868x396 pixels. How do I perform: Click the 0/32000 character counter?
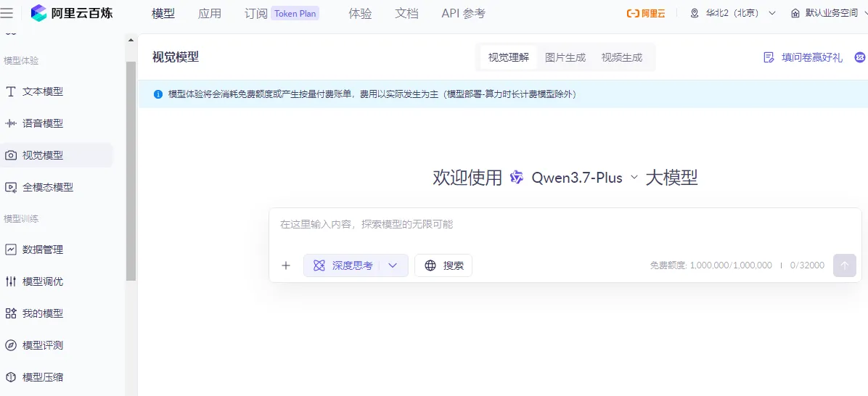pos(807,266)
